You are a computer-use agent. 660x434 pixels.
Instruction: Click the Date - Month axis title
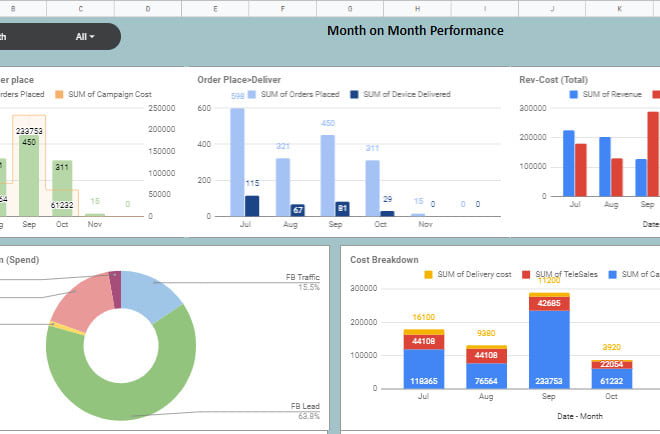coord(580,416)
